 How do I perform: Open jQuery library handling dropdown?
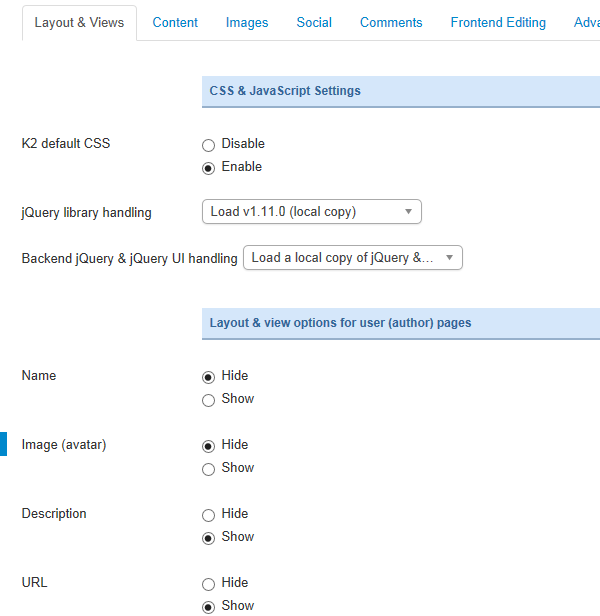[312, 212]
